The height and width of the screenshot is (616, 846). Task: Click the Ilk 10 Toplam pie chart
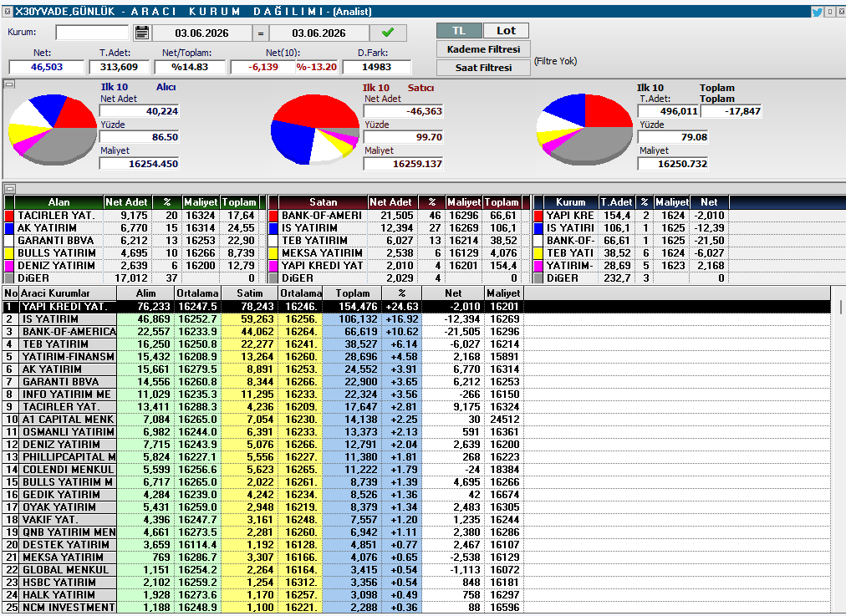point(584,130)
